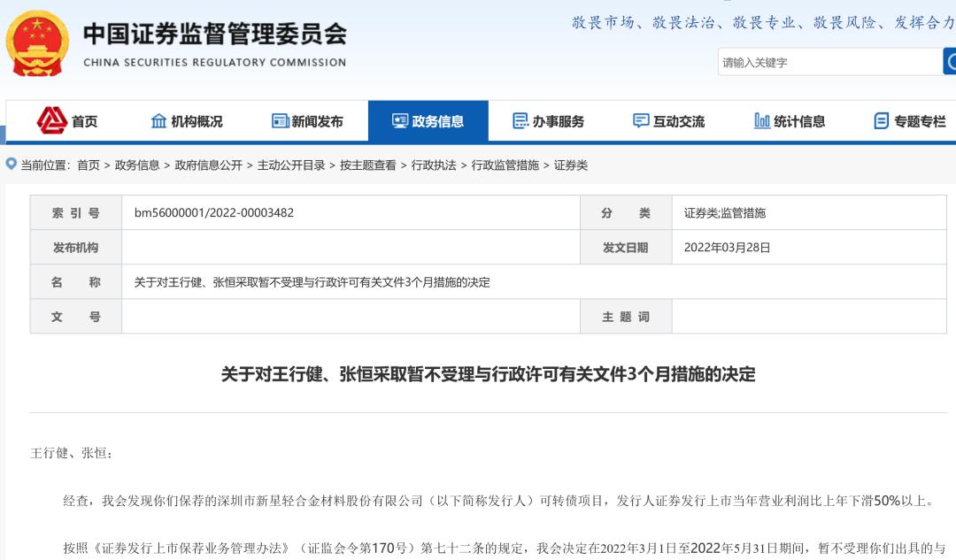
Task: Click the 办事服务 document icon
Action: [x=520, y=120]
